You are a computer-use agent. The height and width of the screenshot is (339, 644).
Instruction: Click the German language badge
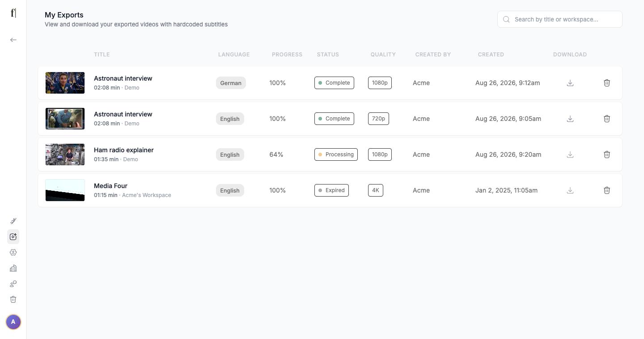click(x=231, y=83)
